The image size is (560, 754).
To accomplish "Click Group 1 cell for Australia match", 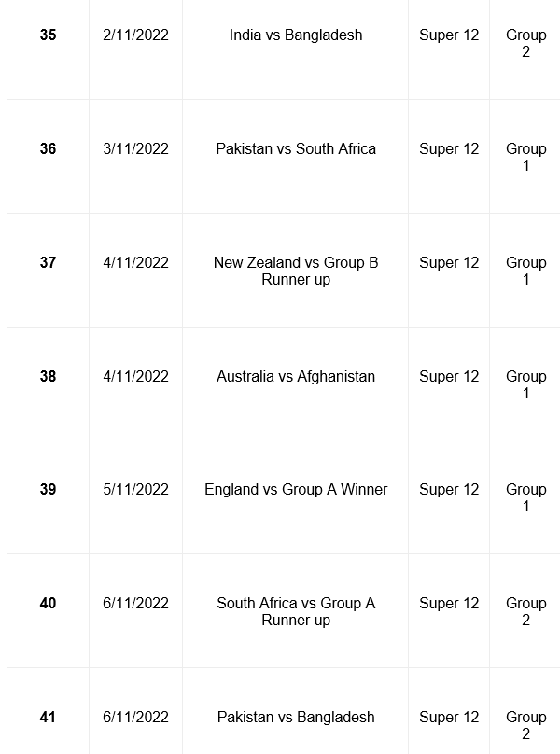I will (x=525, y=384).
